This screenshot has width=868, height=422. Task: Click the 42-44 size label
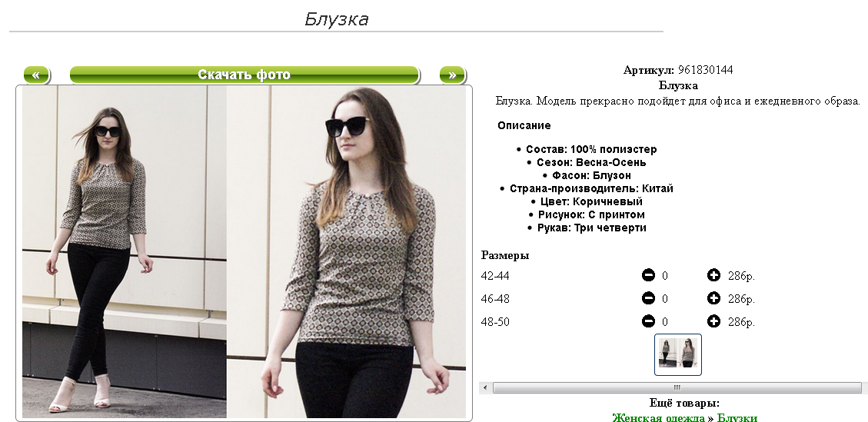point(495,276)
